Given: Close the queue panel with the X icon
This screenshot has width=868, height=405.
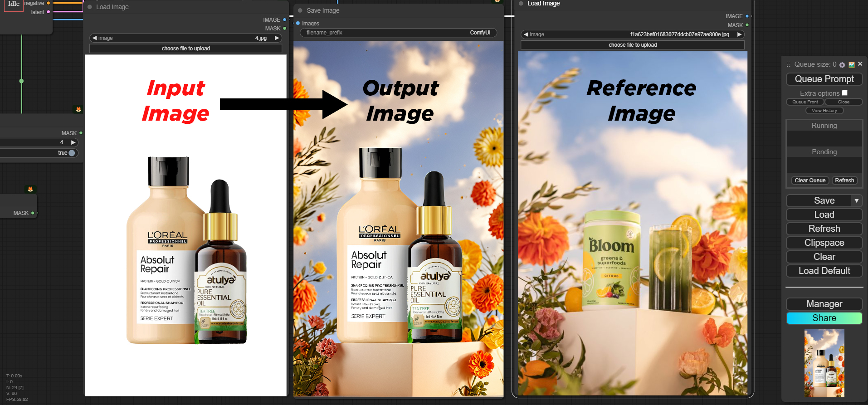Looking at the screenshot, I should pyautogui.click(x=860, y=64).
